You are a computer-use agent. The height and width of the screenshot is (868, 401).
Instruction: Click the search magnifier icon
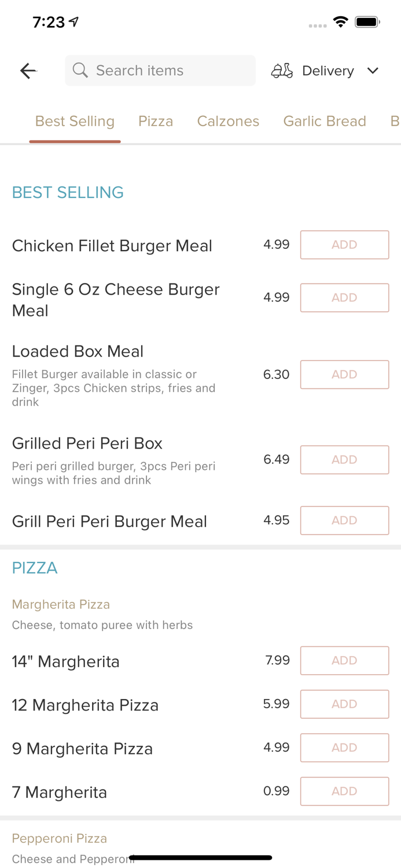(80, 70)
